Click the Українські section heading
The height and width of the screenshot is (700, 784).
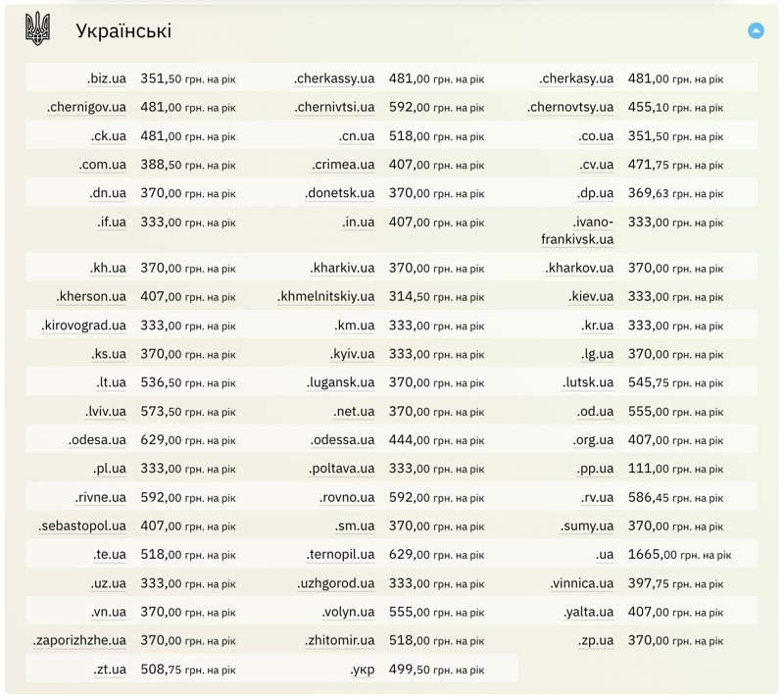tap(123, 31)
